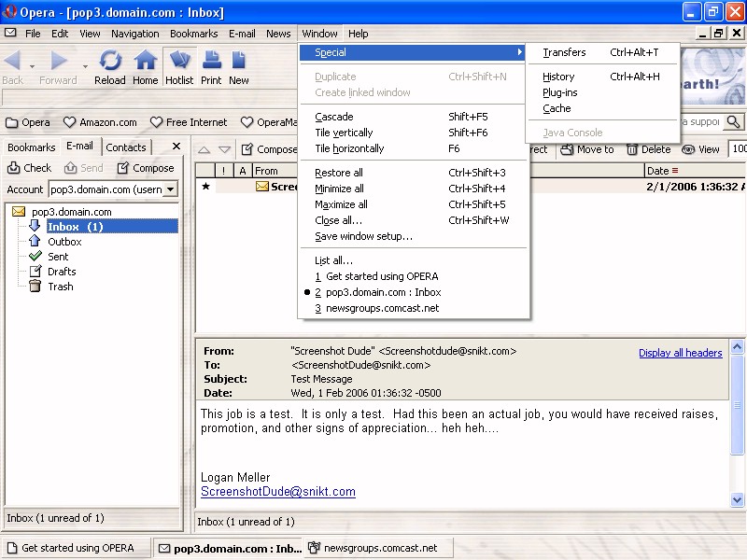The image size is (747, 560).
Task: Click the Display all headers link
Action: click(680, 353)
